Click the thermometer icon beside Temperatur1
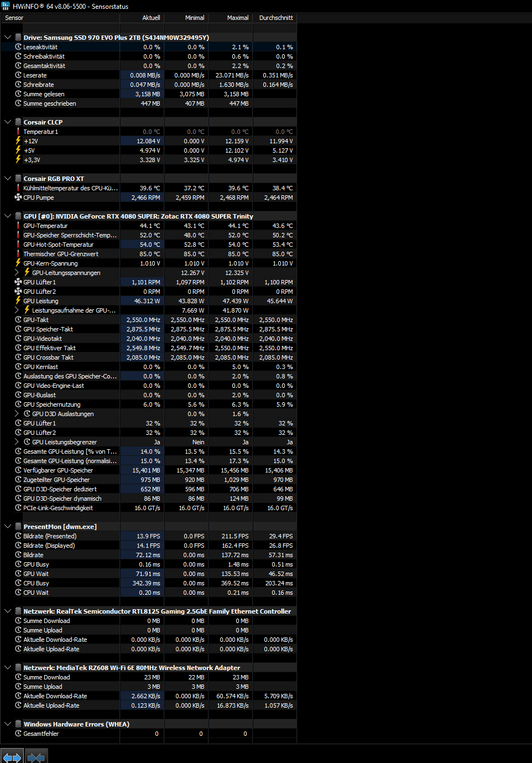The image size is (532, 763). click(18, 132)
